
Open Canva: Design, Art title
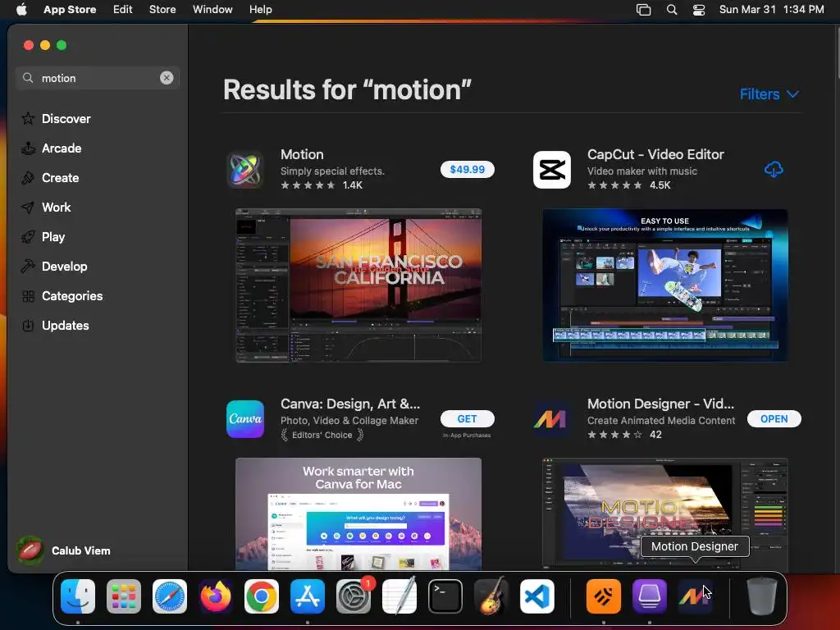point(350,404)
